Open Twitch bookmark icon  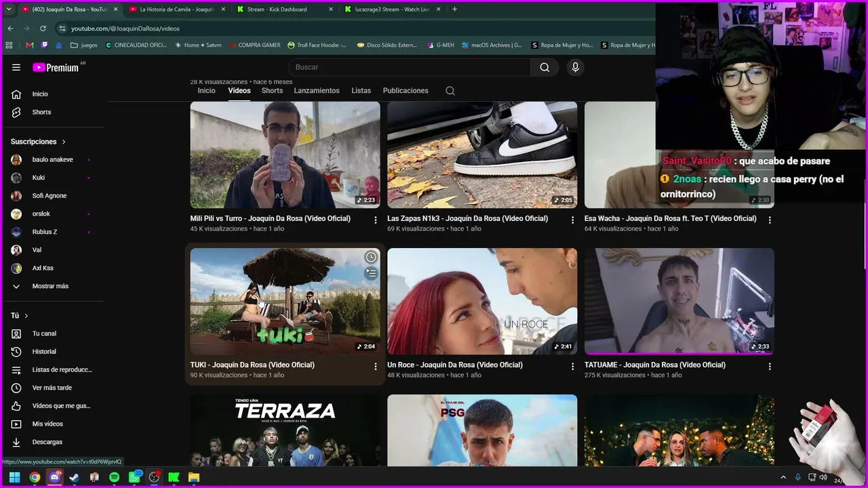(x=44, y=45)
